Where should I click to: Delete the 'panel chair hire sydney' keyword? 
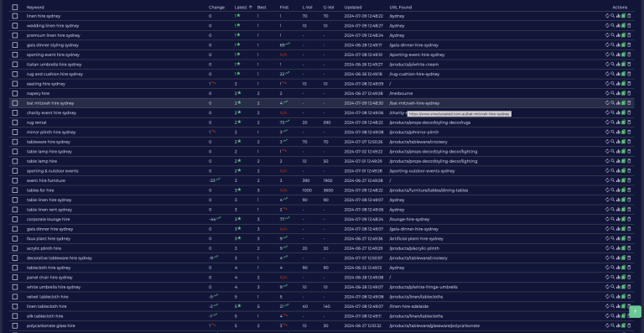click(629, 277)
